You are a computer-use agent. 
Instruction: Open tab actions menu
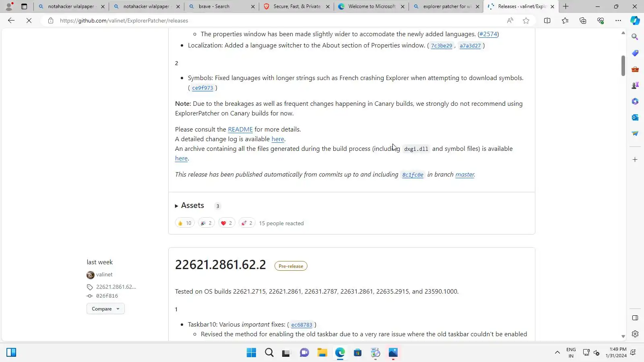click(24, 6)
